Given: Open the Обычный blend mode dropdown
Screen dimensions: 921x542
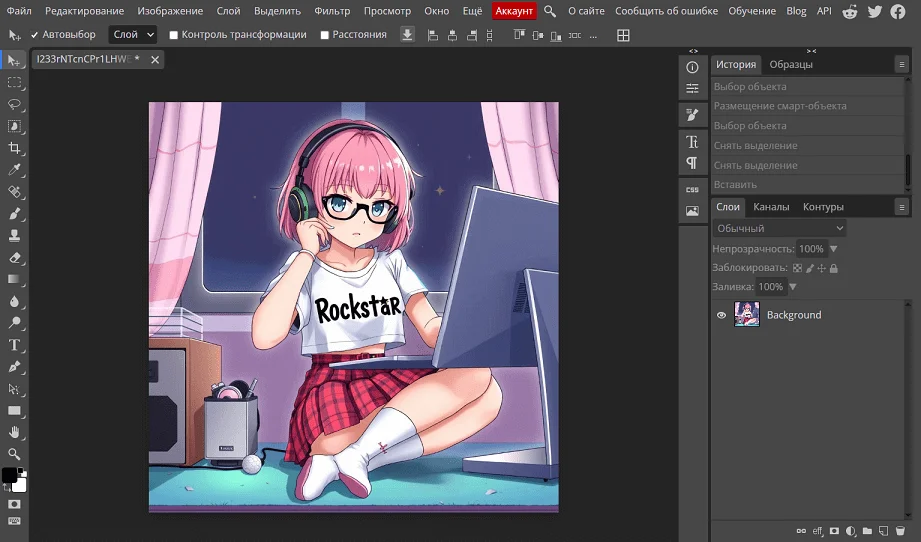Looking at the screenshot, I should [779, 229].
